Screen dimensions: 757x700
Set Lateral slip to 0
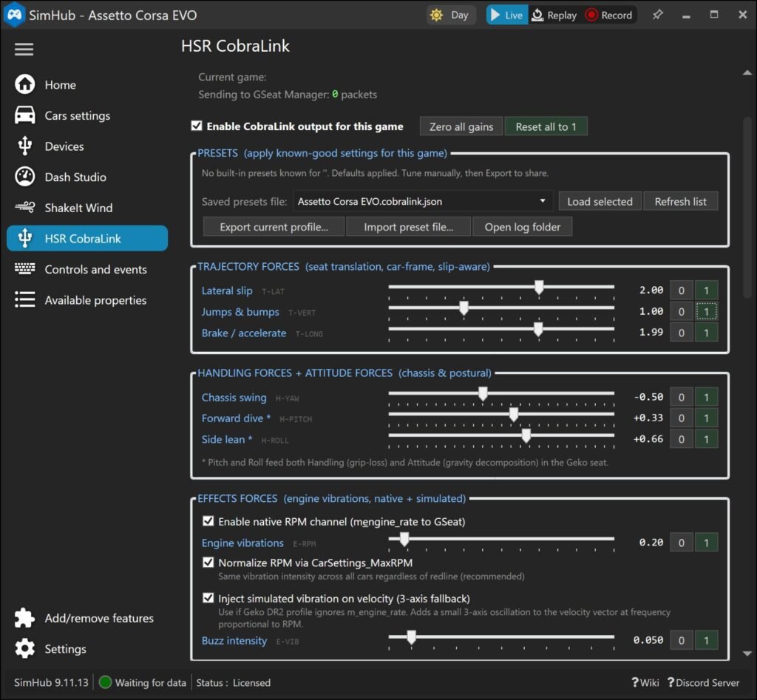pyautogui.click(x=681, y=290)
